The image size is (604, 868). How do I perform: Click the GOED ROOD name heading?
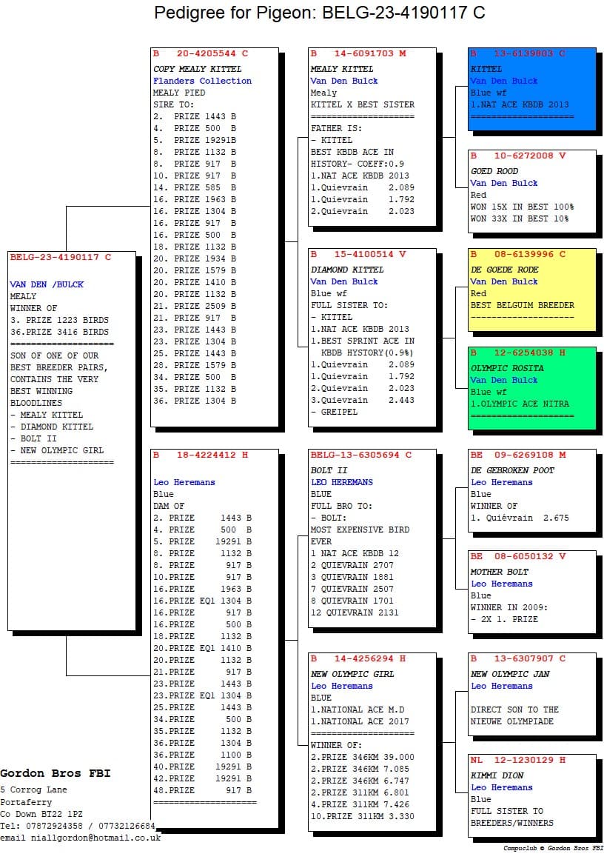click(x=494, y=171)
